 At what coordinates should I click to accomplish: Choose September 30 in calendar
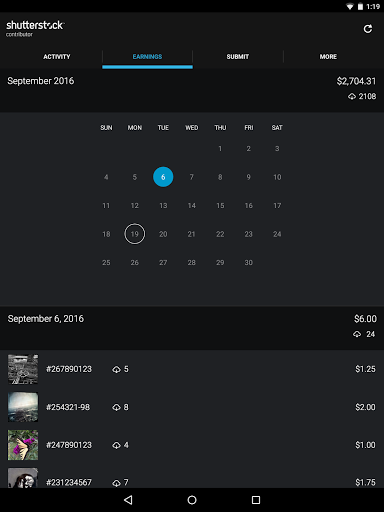click(249, 263)
